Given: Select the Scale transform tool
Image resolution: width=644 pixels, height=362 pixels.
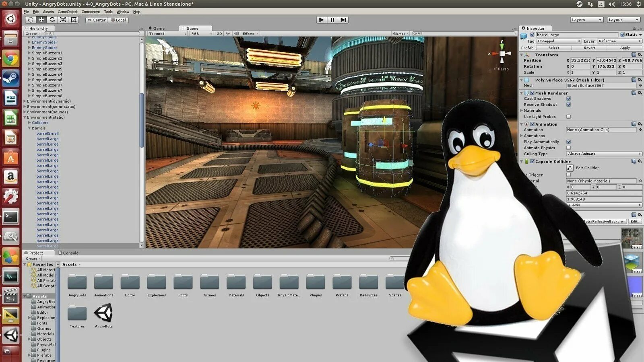Looking at the screenshot, I should click(x=63, y=20).
